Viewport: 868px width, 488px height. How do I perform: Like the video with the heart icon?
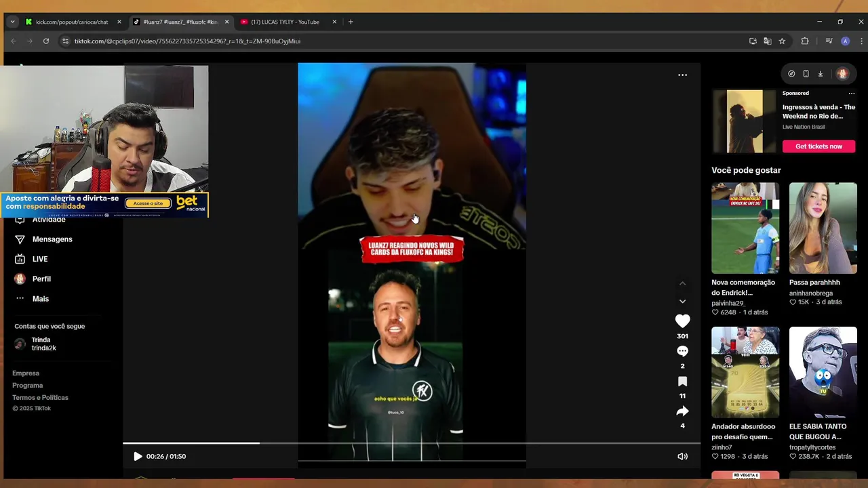click(x=682, y=321)
